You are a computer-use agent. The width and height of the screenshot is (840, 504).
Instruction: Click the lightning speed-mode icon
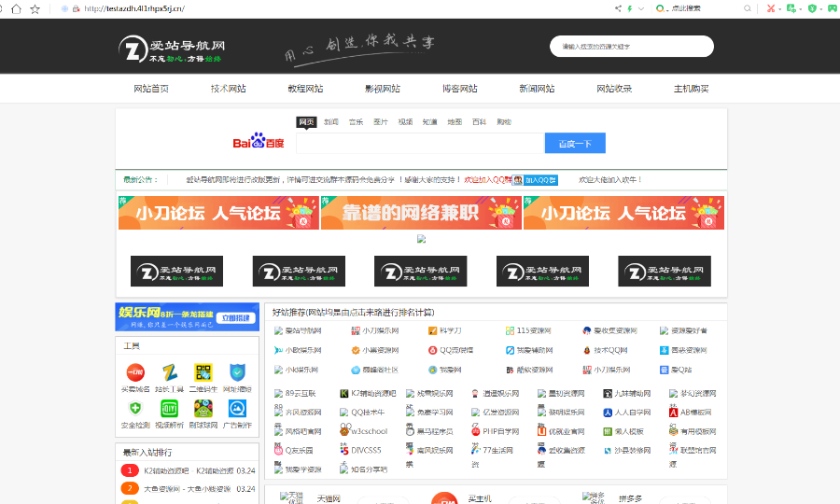click(630, 8)
